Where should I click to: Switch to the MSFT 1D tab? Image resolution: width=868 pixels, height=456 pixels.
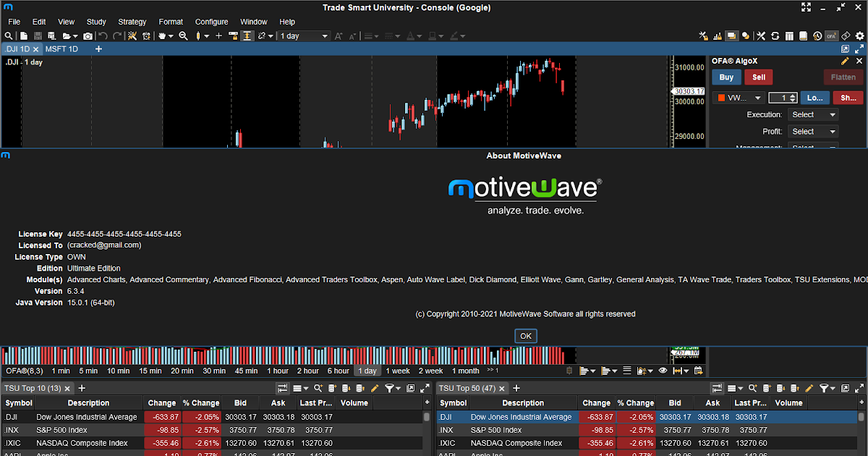tap(61, 49)
